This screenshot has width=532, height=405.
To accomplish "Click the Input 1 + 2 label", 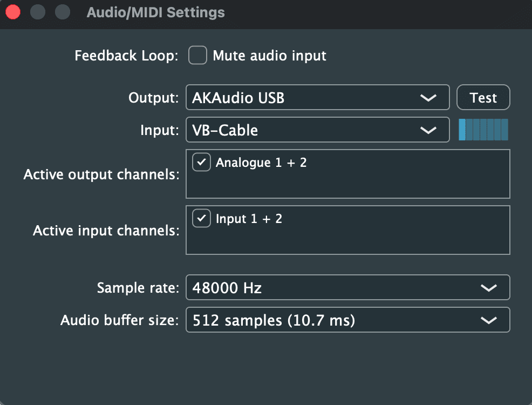I will (249, 219).
